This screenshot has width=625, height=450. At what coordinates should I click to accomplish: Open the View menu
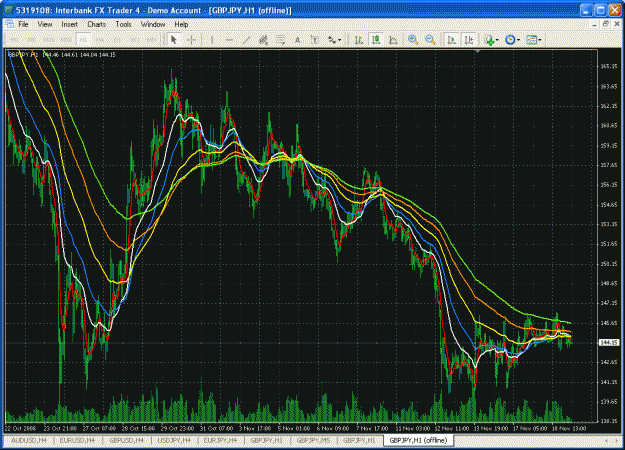coord(45,24)
